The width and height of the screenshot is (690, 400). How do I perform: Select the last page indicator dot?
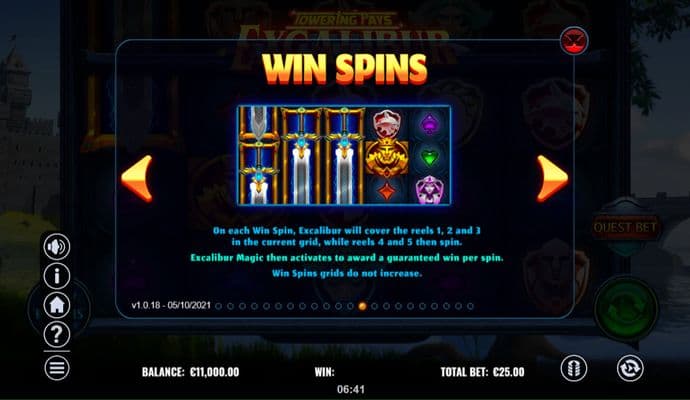click(x=470, y=306)
